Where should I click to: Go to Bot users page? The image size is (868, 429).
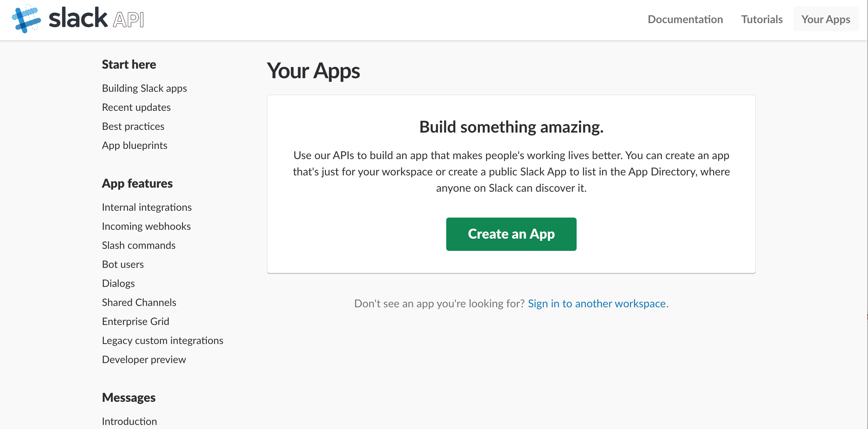tap(123, 264)
